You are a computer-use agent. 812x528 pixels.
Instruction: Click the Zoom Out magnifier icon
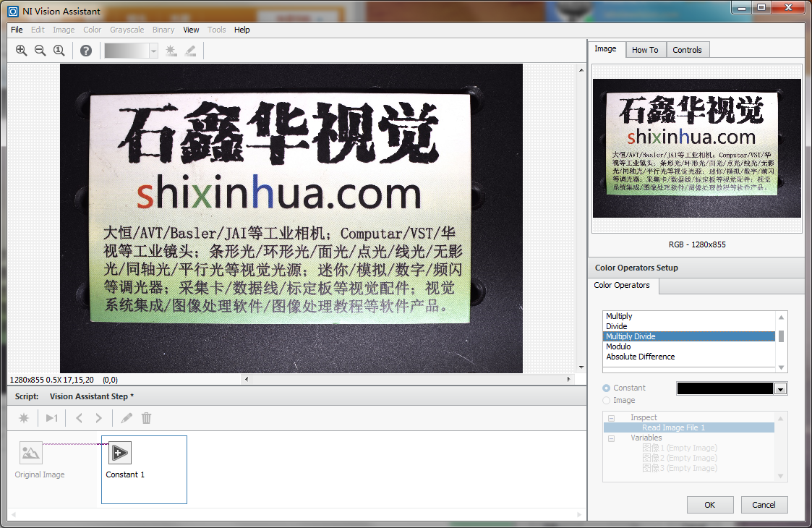coord(40,50)
